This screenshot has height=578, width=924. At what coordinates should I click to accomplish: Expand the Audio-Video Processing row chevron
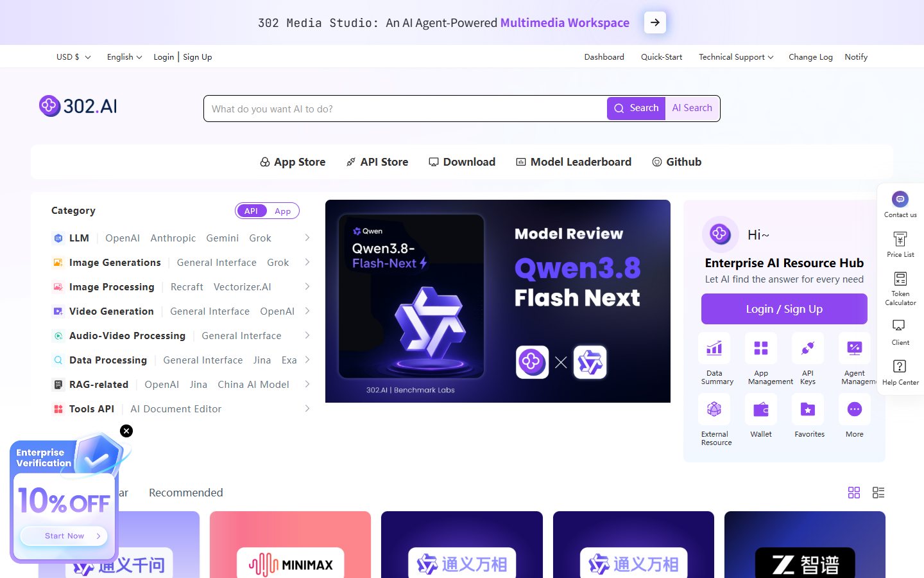[x=307, y=335]
